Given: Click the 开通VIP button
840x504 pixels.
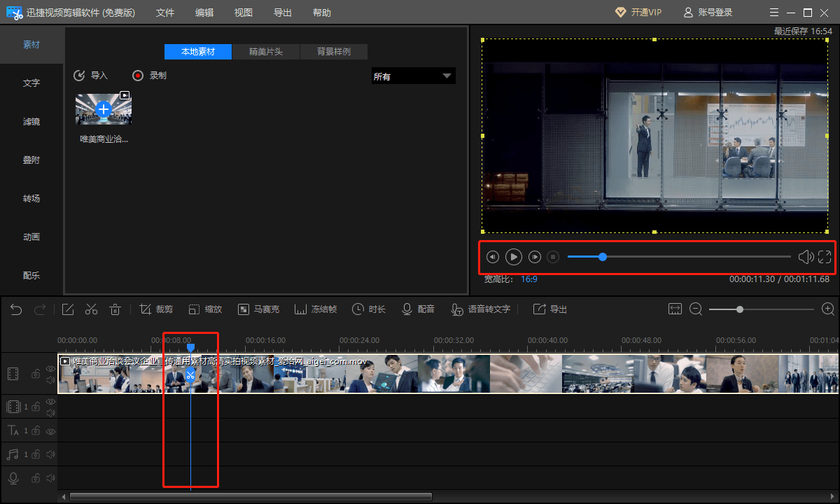Looking at the screenshot, I should point(638,12).
